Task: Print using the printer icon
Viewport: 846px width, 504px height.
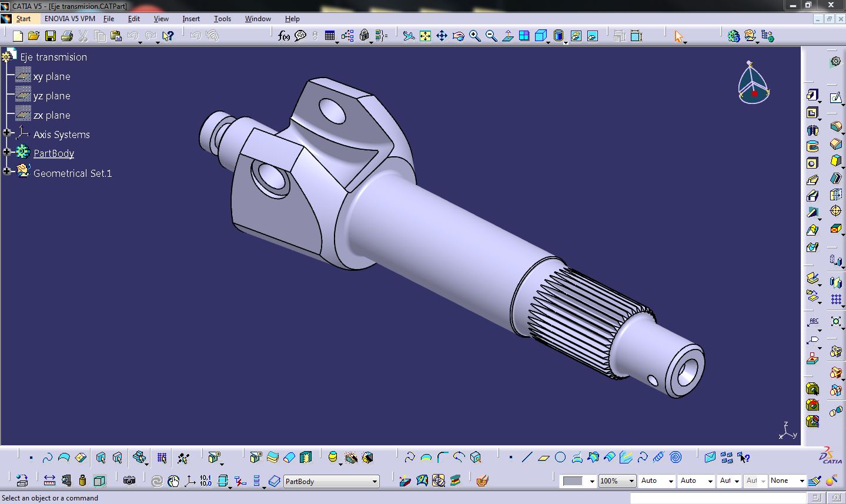Action: point(66,36)
